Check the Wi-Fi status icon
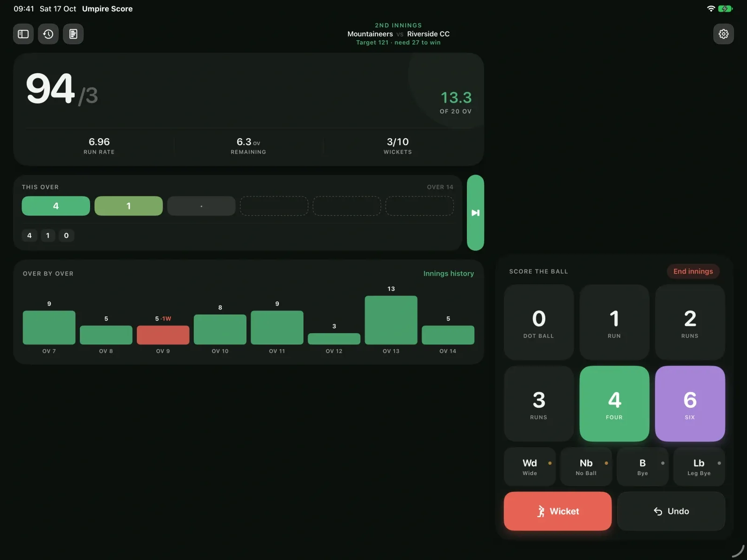Image resolution: width=747 pixels, height=560 pixels. point(711,8)
